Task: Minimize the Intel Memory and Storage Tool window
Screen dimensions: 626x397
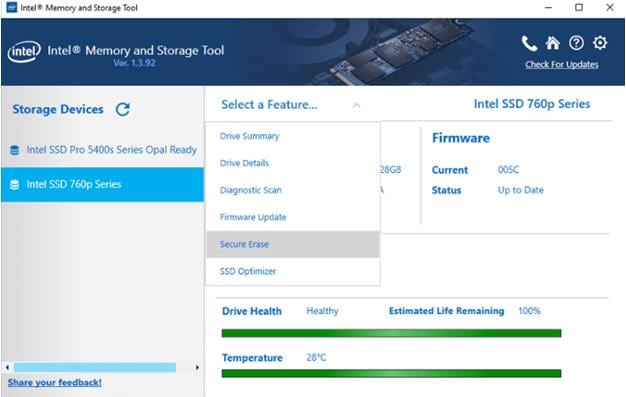Action: click(548, 8)
